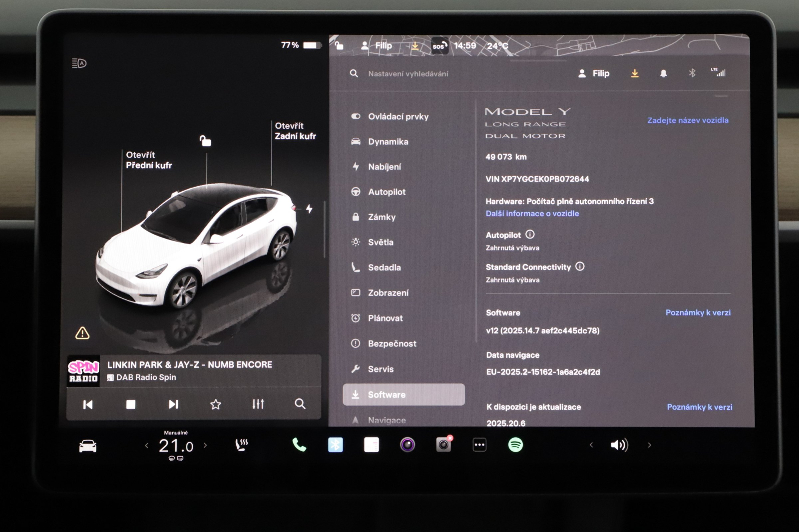Toggle the auto high beam headlight icon
Viewport: 799px width, 532px height.
(x=79, y=63)
